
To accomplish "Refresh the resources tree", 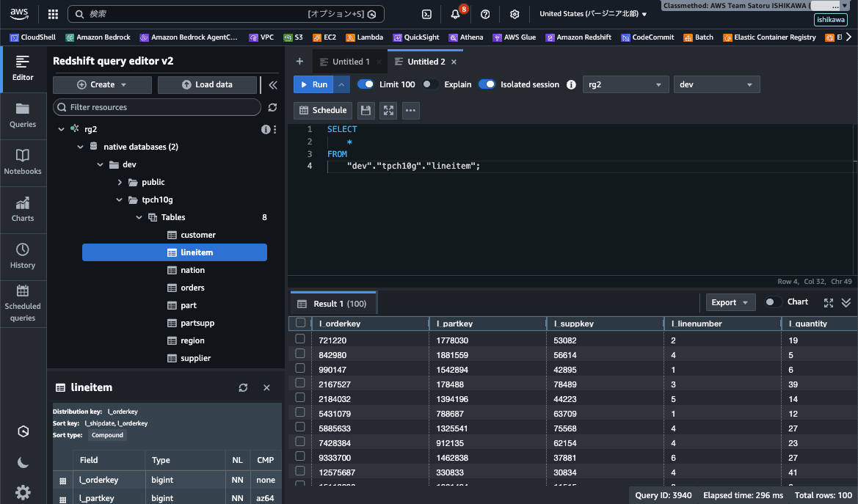I will coord(272,107).
